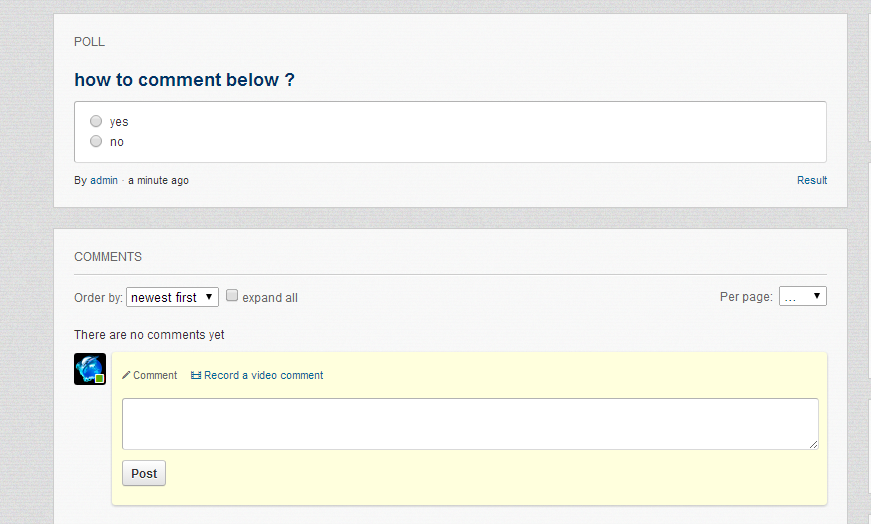
Task: Focus the comment text area
Action: point(470,423)
